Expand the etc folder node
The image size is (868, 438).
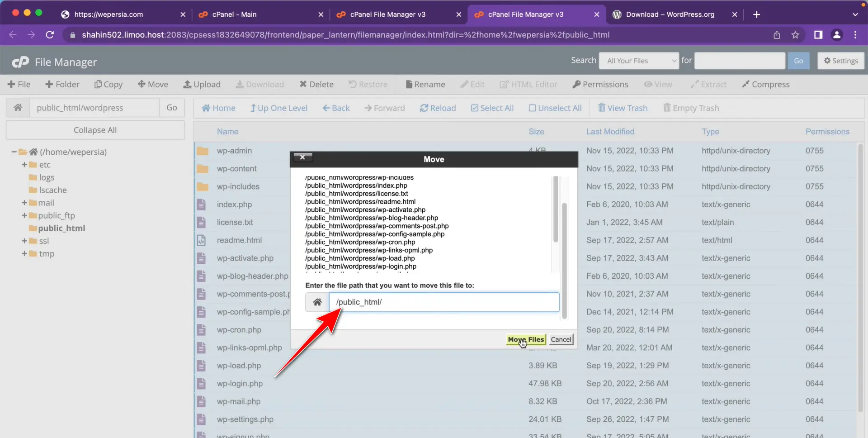click(24, 165)
